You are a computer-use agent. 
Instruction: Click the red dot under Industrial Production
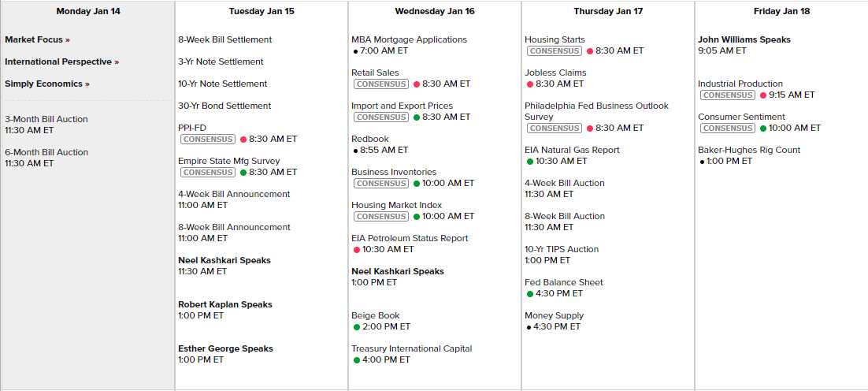click(762, 95)
